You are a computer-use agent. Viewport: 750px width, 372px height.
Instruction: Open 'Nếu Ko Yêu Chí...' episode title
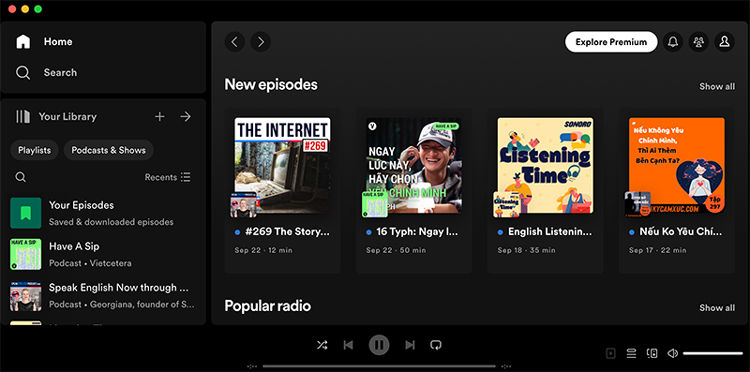pos(681,232)
